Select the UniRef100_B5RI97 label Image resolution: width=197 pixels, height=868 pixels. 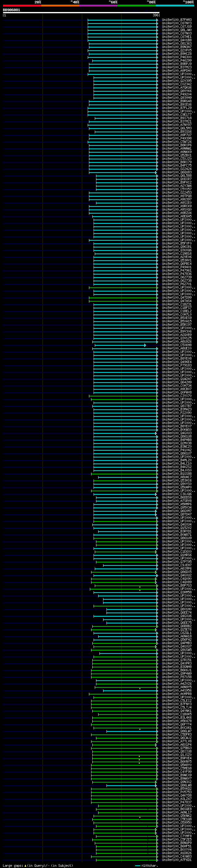click(x=177, y=325)
